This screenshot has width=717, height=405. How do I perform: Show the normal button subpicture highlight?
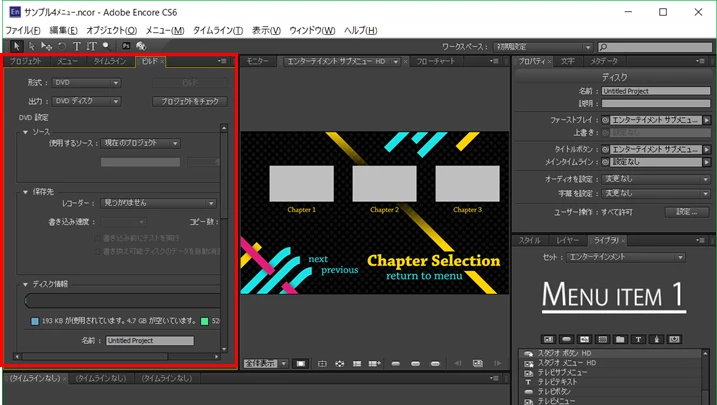(396, 363)
